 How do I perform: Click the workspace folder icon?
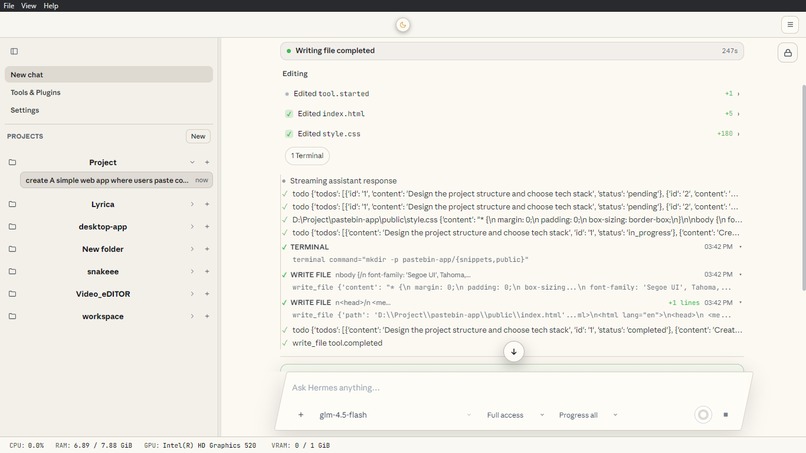click(12, 316)
